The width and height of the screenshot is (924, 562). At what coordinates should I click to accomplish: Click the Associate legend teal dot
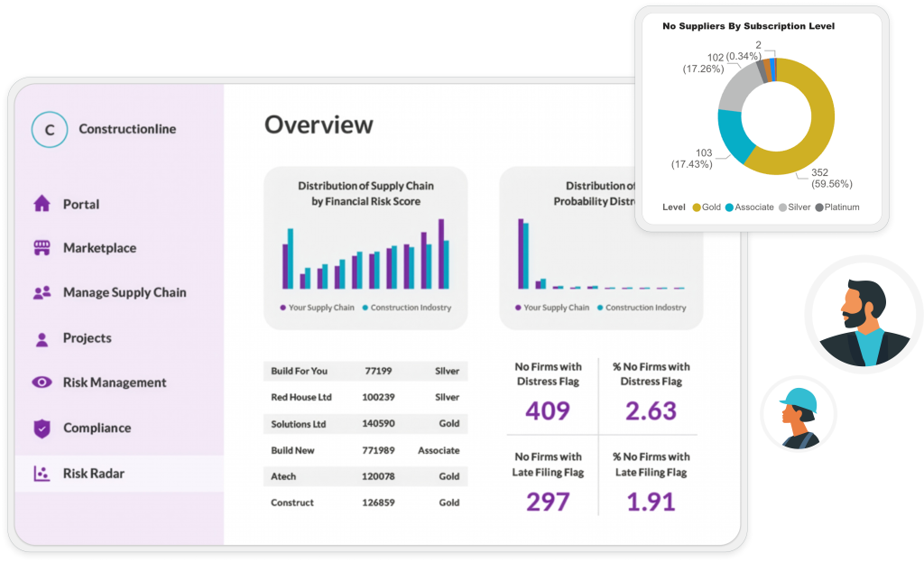coord(729,207)
